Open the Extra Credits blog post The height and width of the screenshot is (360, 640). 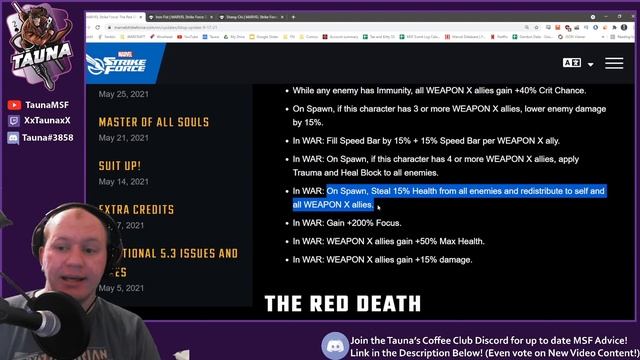(x=136, y=209)
